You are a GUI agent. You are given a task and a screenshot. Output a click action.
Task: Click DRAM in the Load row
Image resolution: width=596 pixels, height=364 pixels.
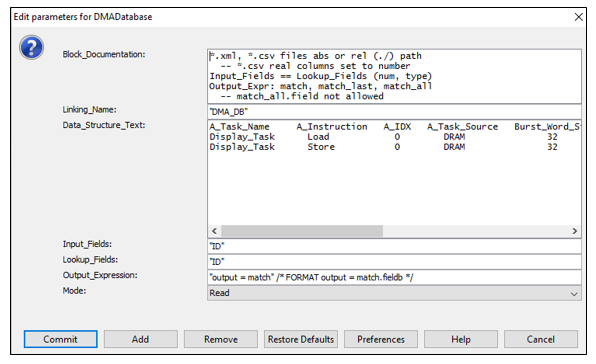coord(454,137)
